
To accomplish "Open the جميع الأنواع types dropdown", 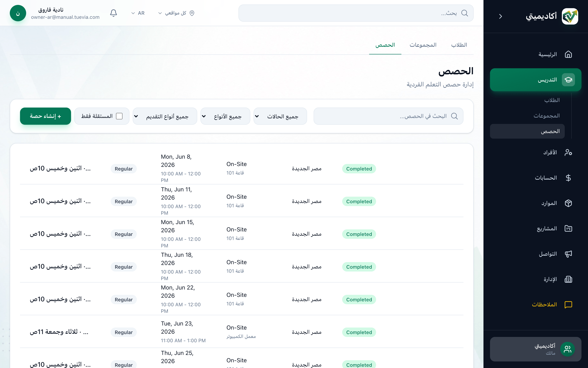I will [225, 116].
